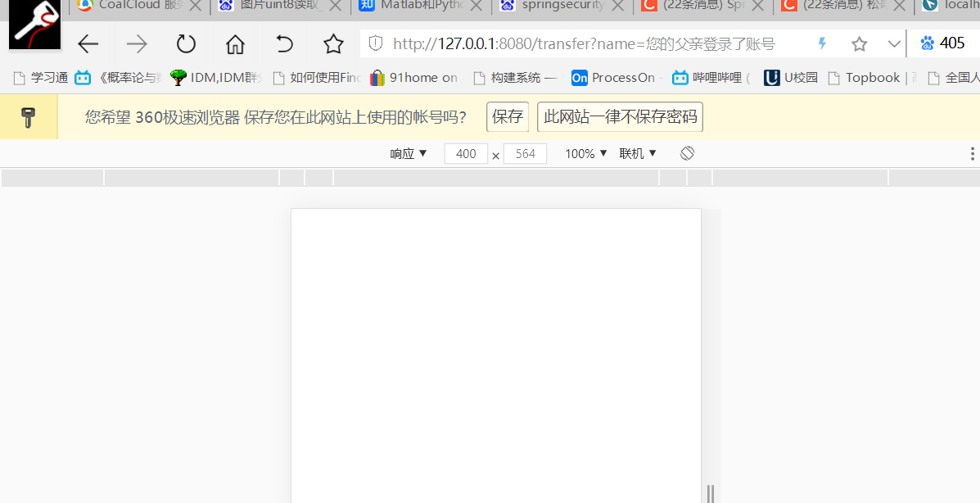Open the 构建系统 bookmark
980x503 pixels.
tap(516, 78)
